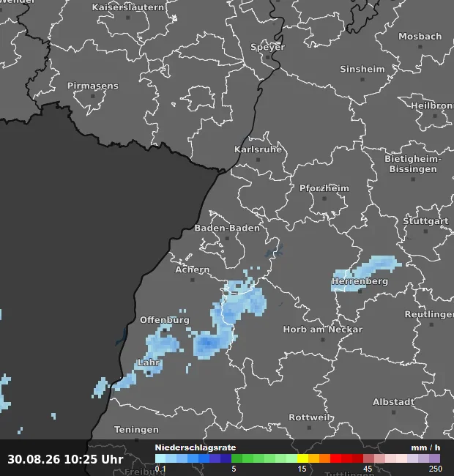Click the Karlsruhe city marker square
This screenshot has width=454, height=476.
258,160
